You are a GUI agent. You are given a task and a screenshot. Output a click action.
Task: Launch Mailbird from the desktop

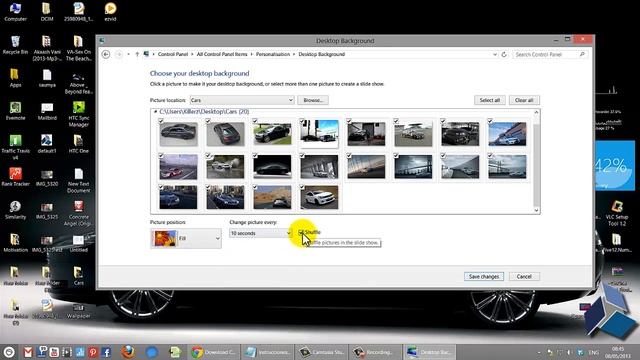47,111
